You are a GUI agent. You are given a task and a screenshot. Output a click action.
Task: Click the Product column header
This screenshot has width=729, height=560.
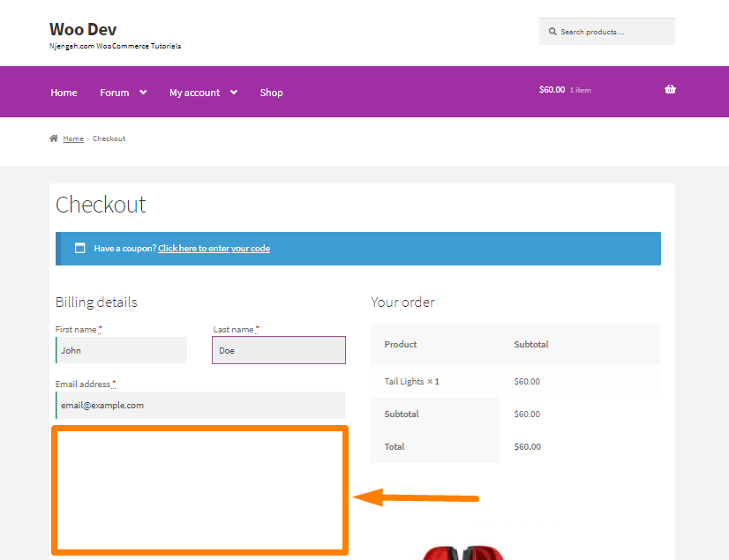point(401,344)
